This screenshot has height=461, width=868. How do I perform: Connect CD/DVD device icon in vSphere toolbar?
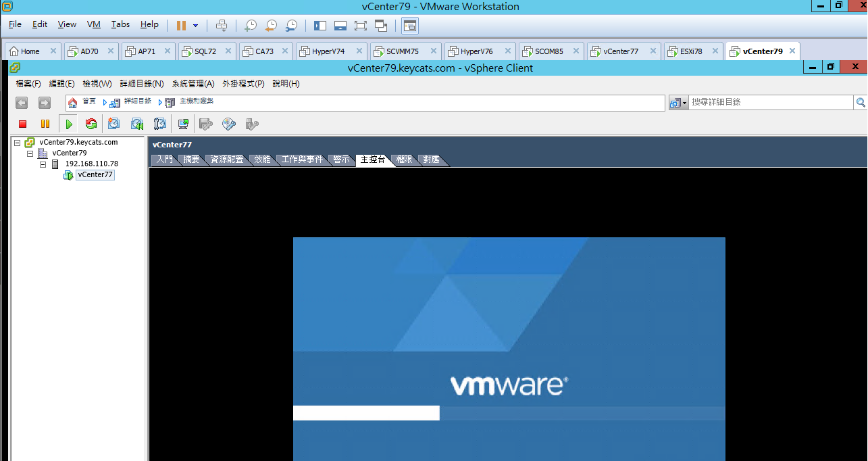[x=229, y=124]
